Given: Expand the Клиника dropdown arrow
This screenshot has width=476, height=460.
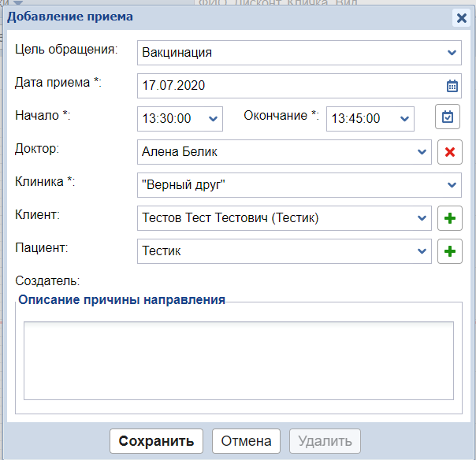Looking at the screenshot, I should pyautogui.click(x=452, y=185).
